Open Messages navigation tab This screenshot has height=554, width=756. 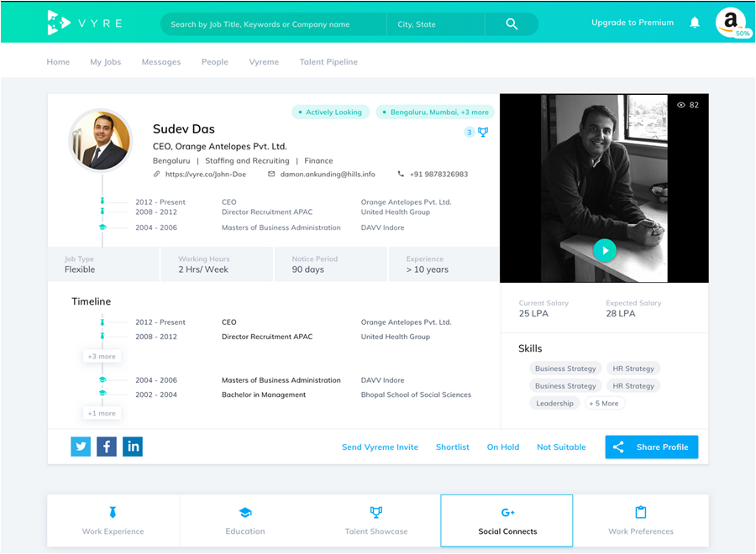tap(161, 61)
